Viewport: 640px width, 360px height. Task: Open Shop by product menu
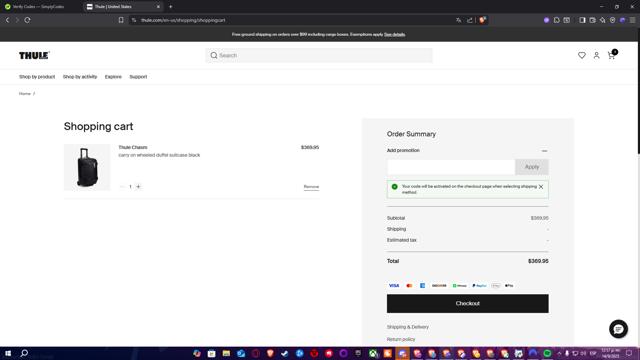[x=37, y=77]
